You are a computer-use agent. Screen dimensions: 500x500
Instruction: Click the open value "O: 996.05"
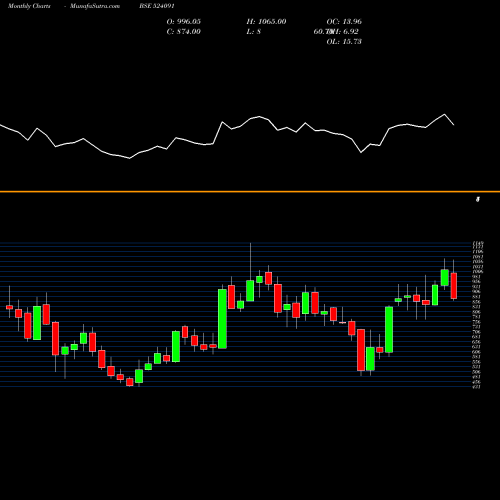pos(184,22)
